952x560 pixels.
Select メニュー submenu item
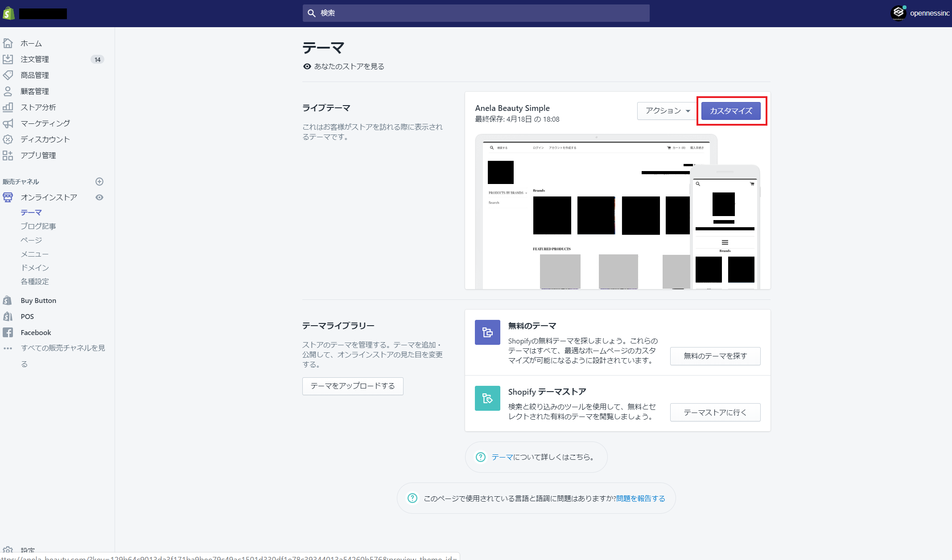coord(35,254)
